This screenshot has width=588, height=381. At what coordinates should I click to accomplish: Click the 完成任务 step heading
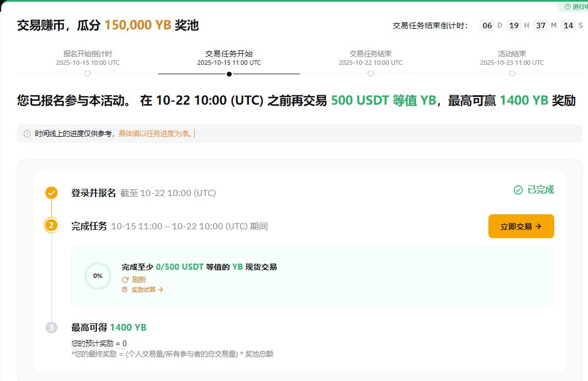click(x=89, y=226)
